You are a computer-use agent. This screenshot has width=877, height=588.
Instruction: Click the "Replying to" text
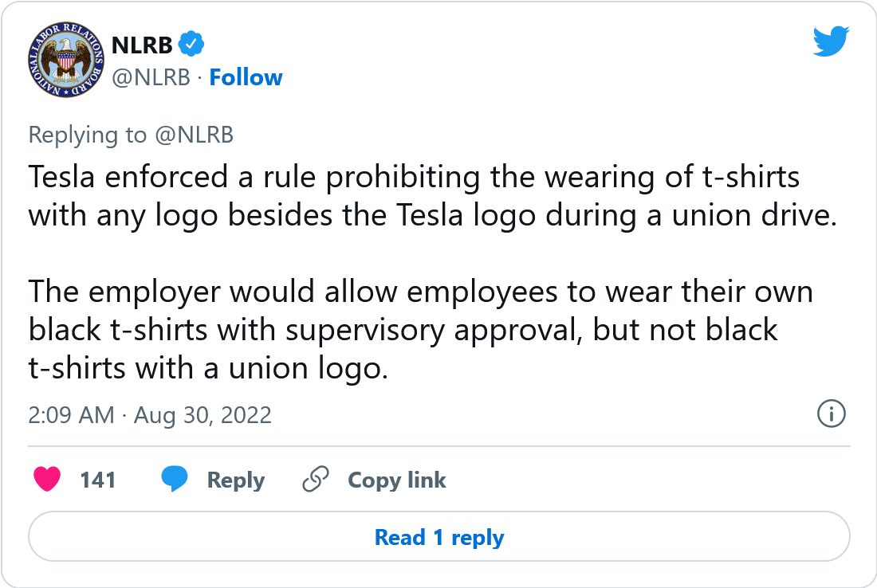point(88,135)
